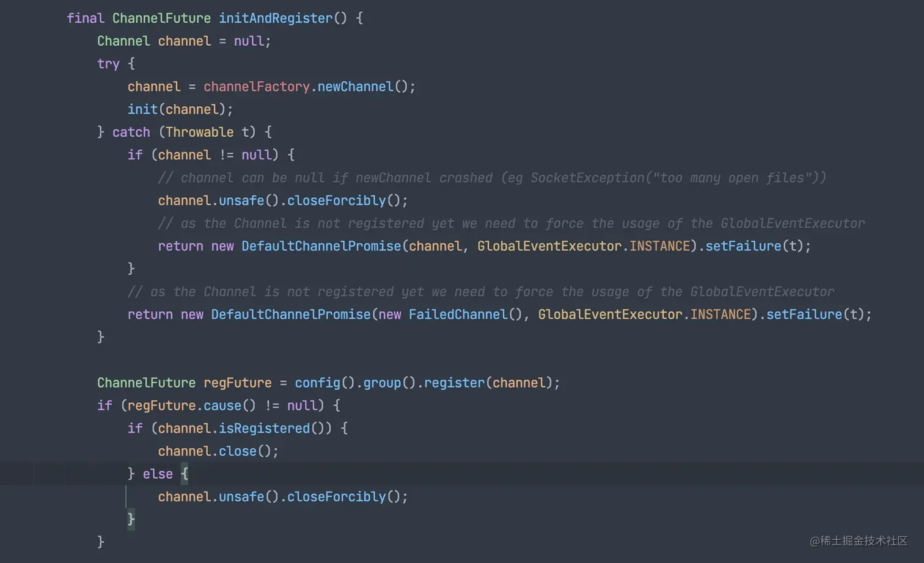Click the init(channel) call

pos(177,109)
